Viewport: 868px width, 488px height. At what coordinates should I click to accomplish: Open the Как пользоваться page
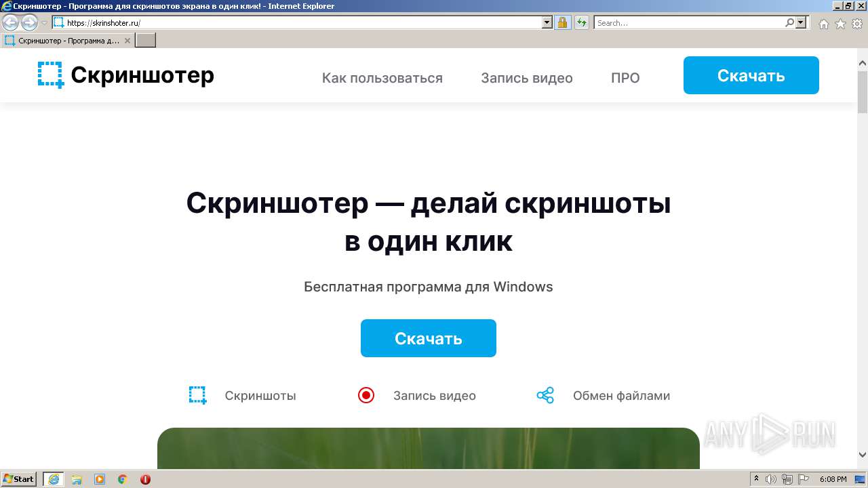click(x=382, y=78)
